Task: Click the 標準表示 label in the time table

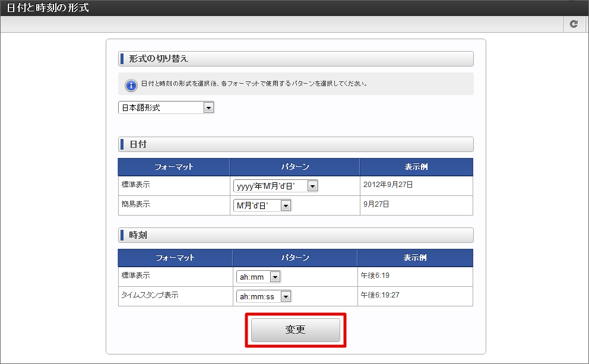Action: click(x=135, y=276)
